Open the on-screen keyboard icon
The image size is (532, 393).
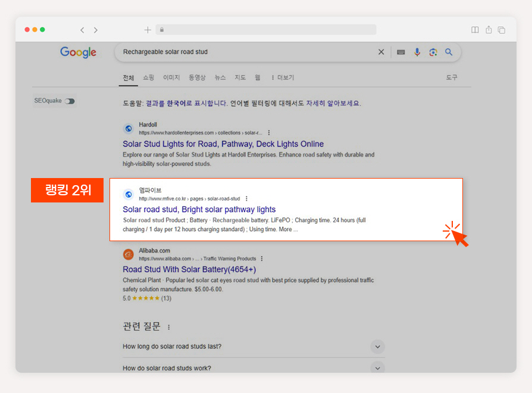click(400, 52)
